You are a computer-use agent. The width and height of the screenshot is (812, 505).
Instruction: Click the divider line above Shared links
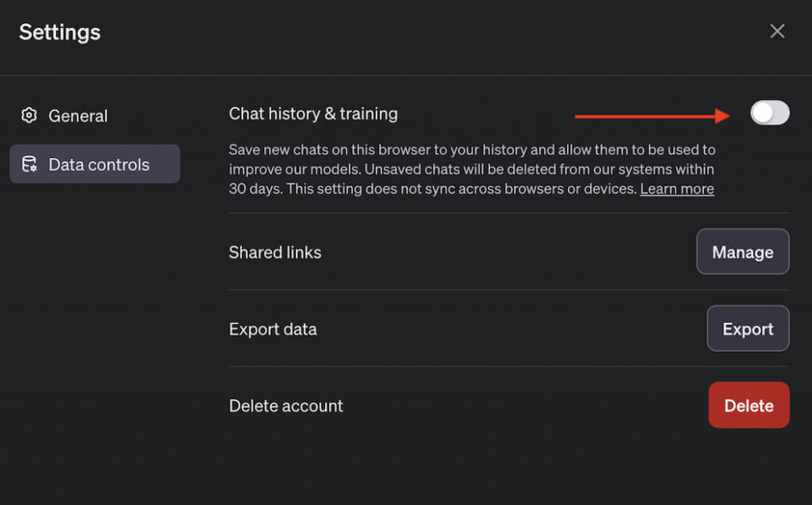click(508, 213)
